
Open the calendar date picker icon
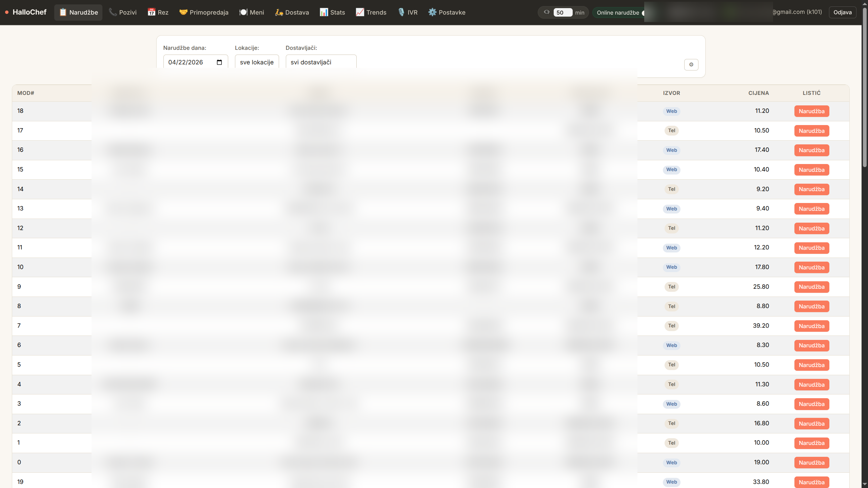pyautogui.click(x=219, y=62)
